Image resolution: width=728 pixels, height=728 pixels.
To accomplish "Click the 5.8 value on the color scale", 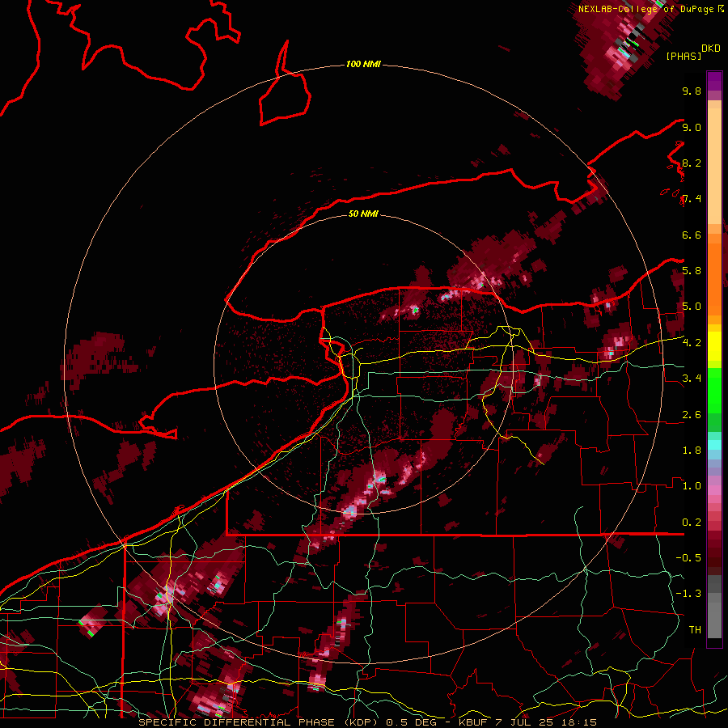I will pos(692,270).
